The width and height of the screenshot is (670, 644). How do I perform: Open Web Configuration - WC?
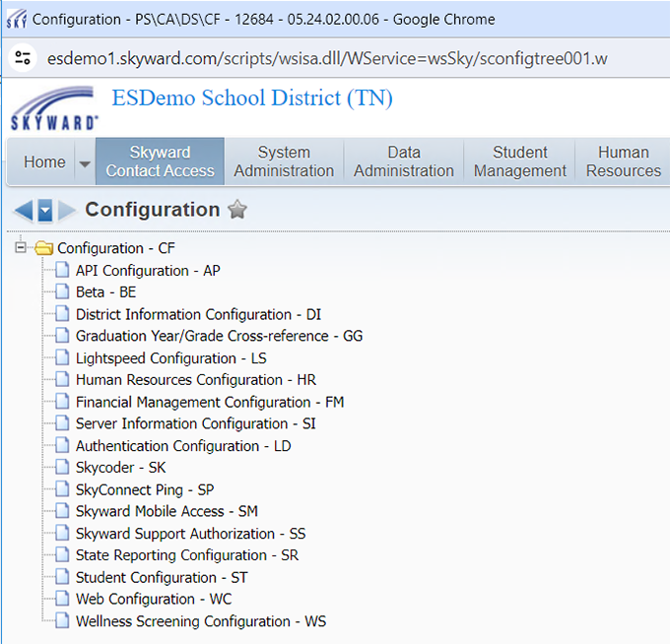click(x=154, y=599)
